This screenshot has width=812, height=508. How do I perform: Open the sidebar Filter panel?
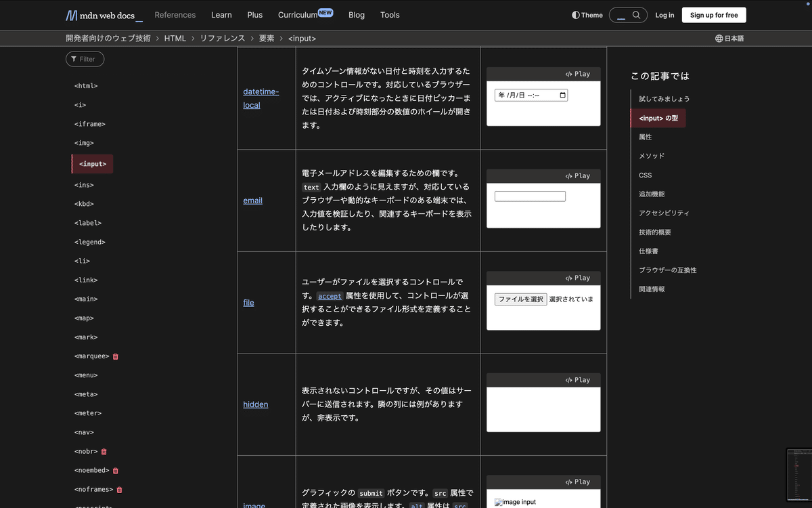coord(85,59)
